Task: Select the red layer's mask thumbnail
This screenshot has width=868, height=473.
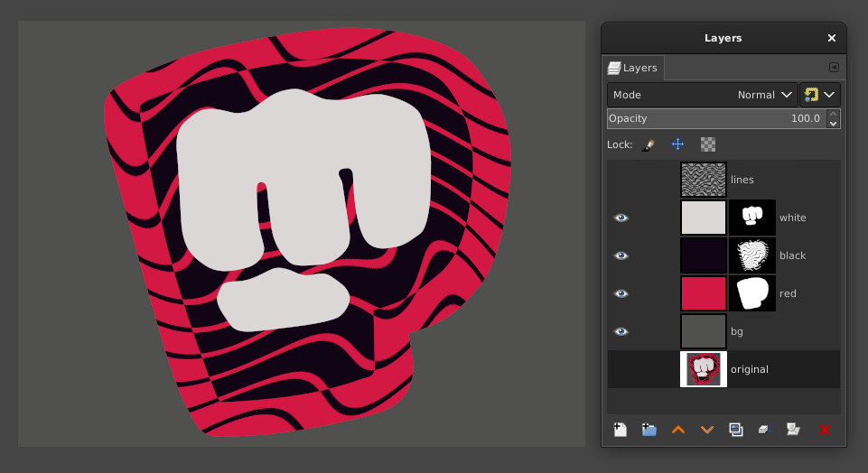Action: (751, 293)
